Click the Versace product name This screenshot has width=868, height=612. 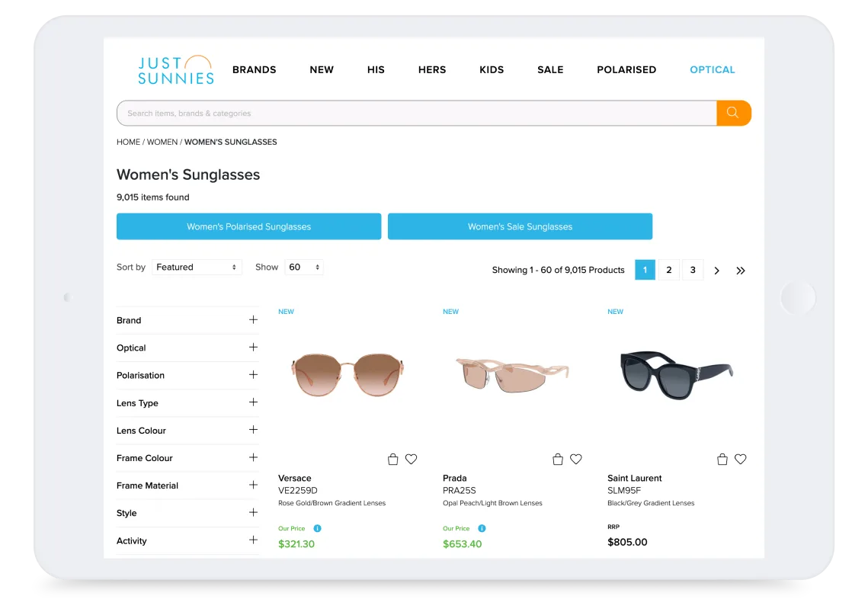tap(294, 478)
